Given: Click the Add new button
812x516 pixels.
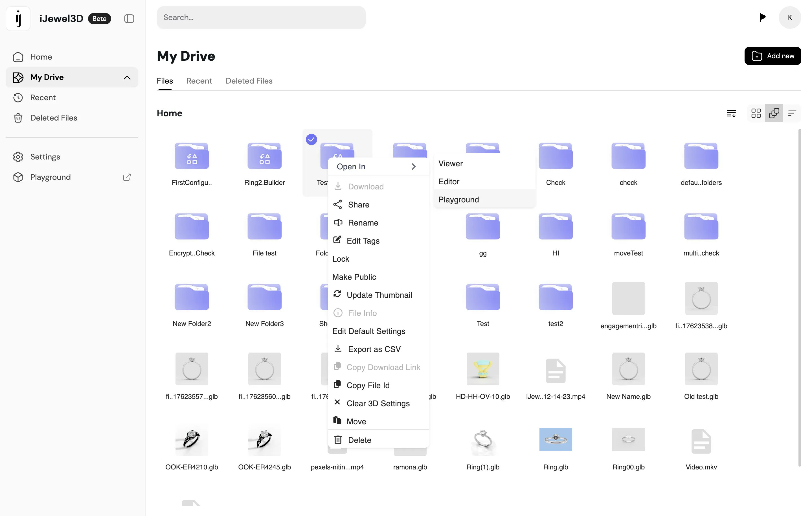Looking at the screenshot, I should pyautogui.click(x=772, y=56).
